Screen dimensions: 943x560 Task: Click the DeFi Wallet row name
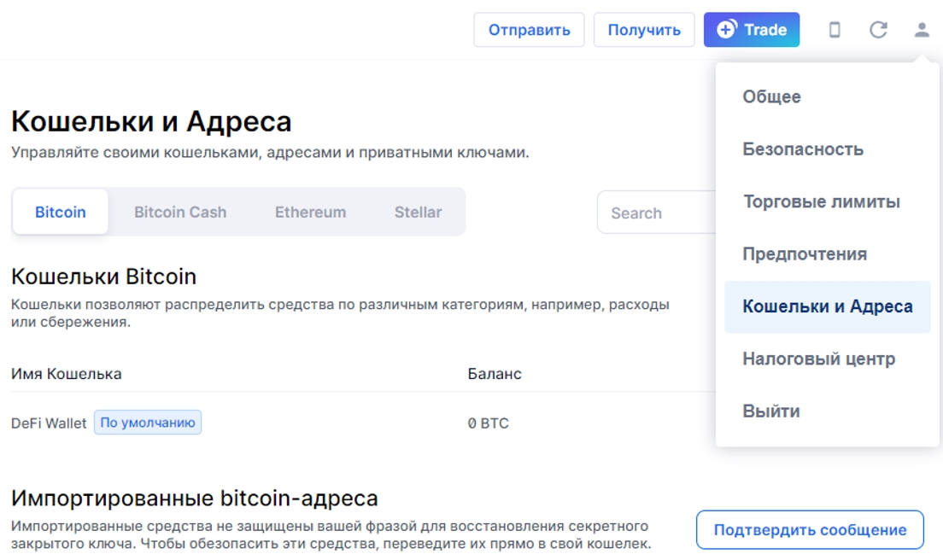point(49,423)
